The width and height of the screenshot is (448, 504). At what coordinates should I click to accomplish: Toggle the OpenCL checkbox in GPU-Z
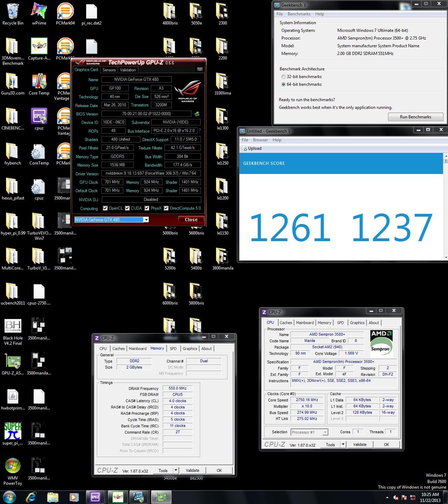click(x=105, y=208)
